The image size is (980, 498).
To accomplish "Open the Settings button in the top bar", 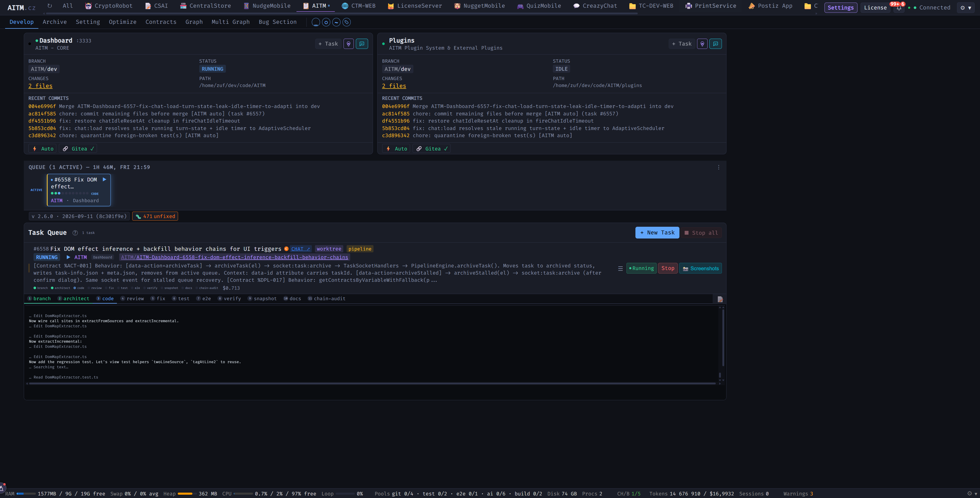I will click(840, 8).
